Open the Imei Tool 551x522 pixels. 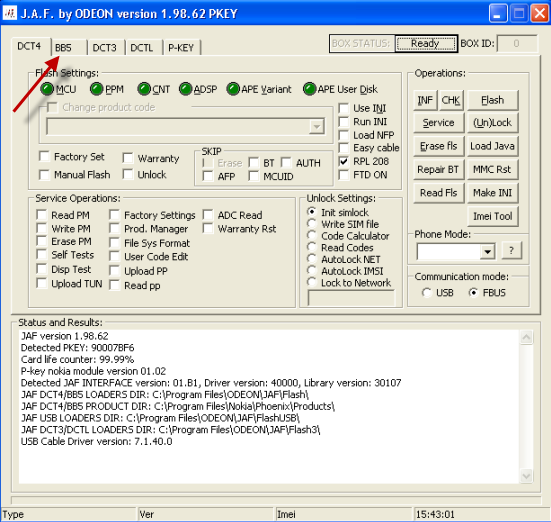point(492,217)
